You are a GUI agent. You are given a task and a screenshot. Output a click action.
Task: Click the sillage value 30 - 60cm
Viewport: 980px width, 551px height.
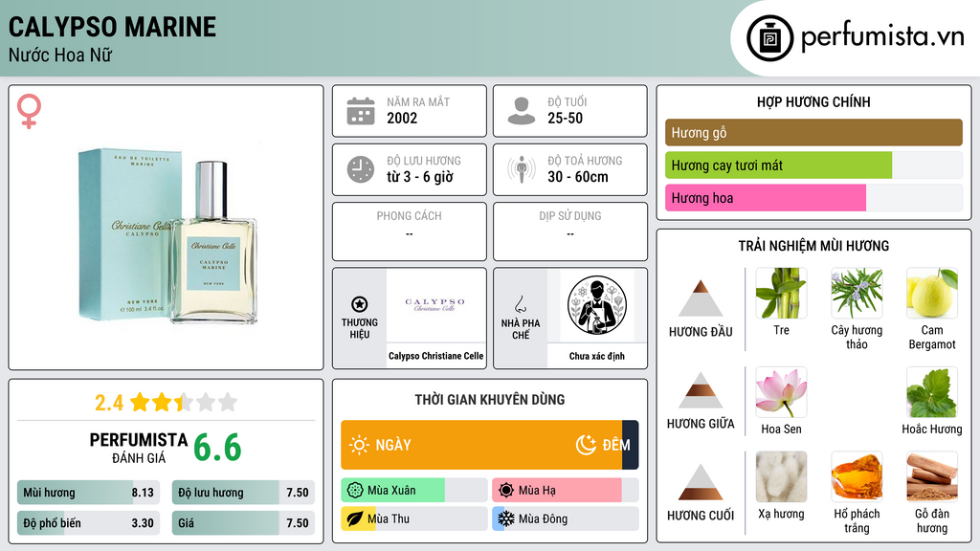pyautogui.click(x=578, y=177)
